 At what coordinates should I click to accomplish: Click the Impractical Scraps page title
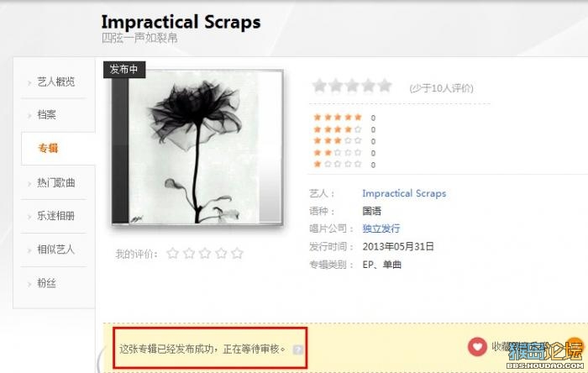[x=181, y=22]
